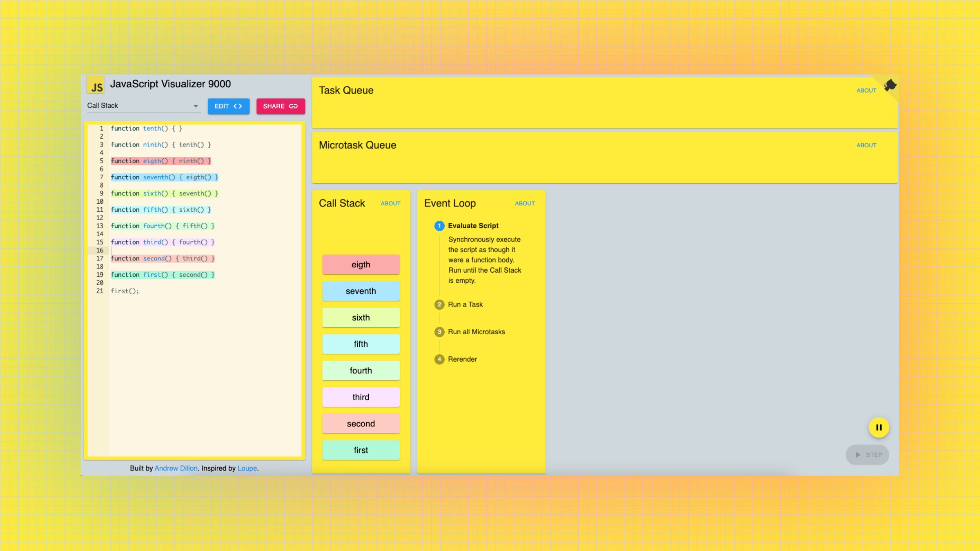The image size is (980, 551).
Task: Select Run all Microtasks step 3
Action: pyautogui.click(x=476, y=332)
